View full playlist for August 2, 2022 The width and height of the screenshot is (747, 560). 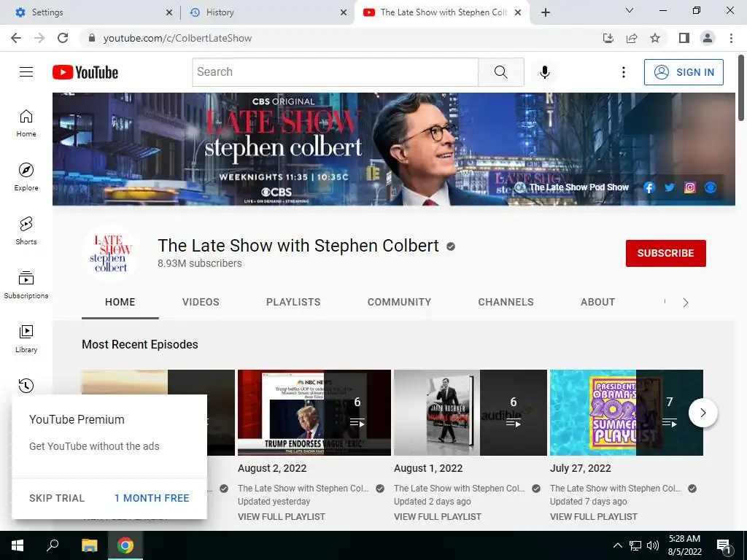[x=282, y=517]
